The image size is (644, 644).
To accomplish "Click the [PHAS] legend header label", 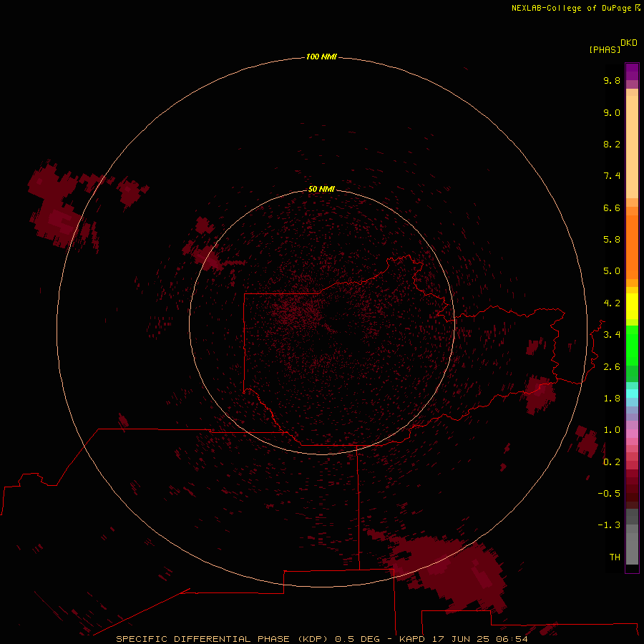I will point(605,49).
